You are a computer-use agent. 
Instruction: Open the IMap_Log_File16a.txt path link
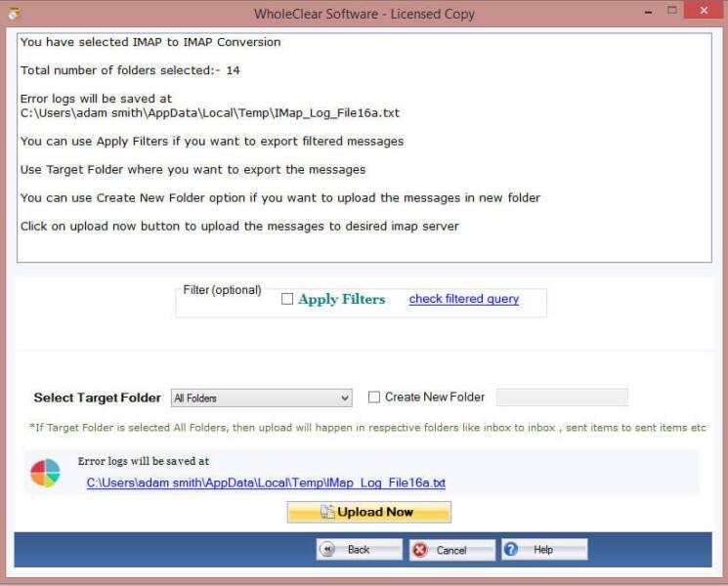(x=266, y=482)
